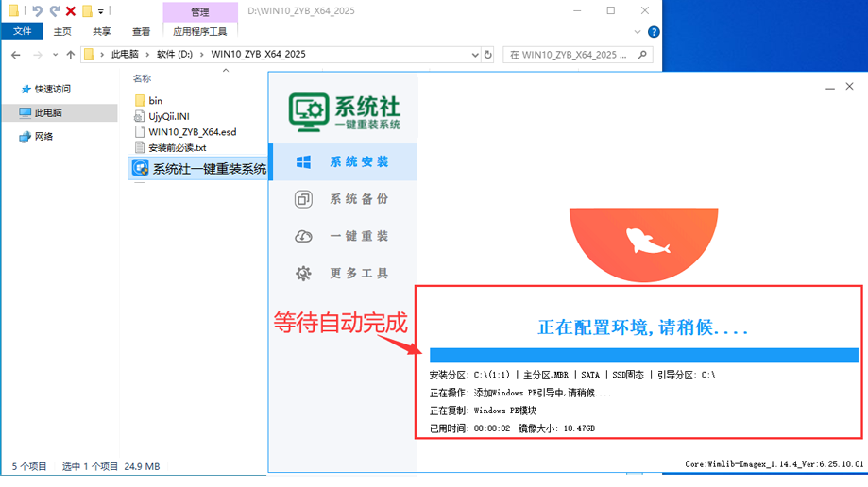
Task: Switch to the 查看 ribbon tab
Action: [141, 31]
